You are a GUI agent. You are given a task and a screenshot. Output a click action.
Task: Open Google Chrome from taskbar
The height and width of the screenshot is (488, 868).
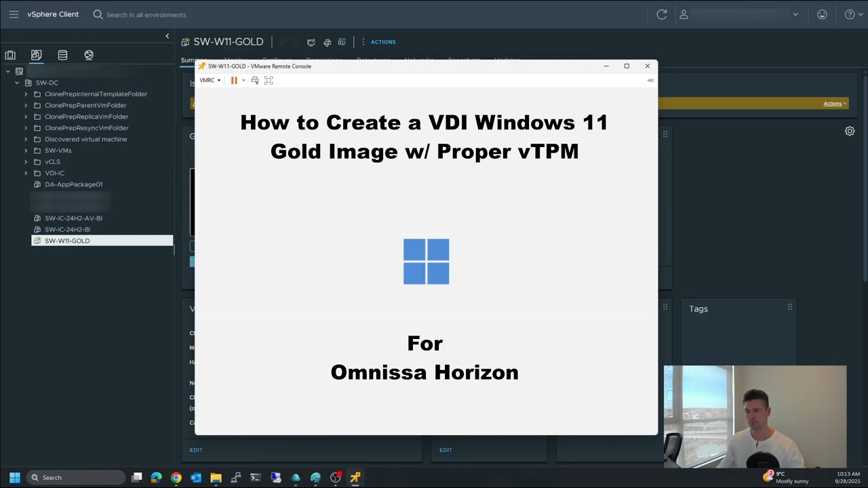(x=176, y=477)
